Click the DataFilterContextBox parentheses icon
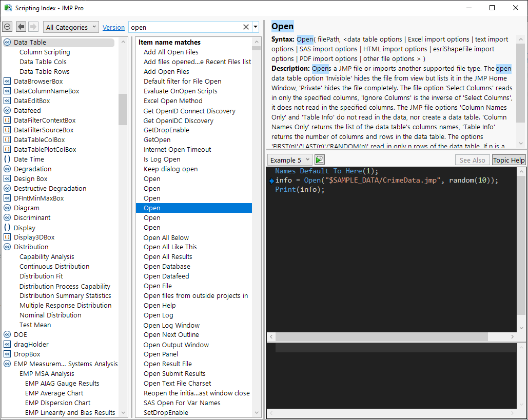Screen dimensions: 528x420 (7, 121)
